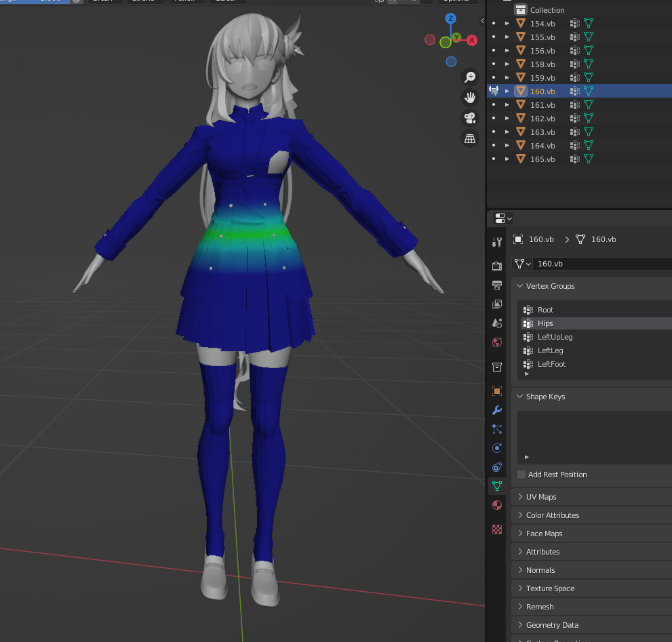Expand the Face Maps panel

coord(520,534)
